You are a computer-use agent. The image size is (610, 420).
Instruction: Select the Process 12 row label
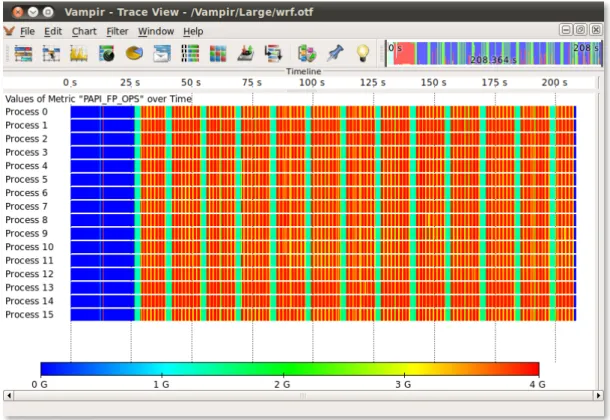(x=29, y=274)
